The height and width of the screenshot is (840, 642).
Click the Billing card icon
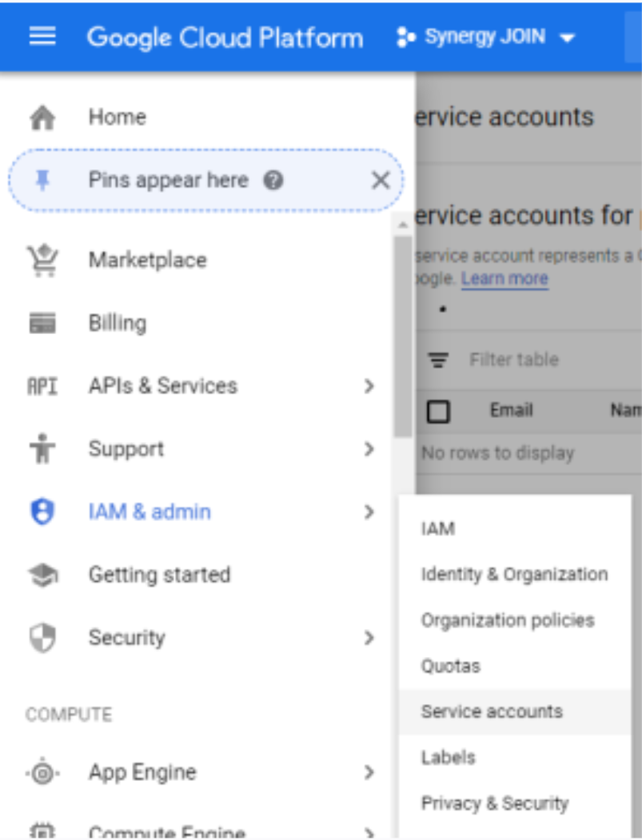point(42,323)
